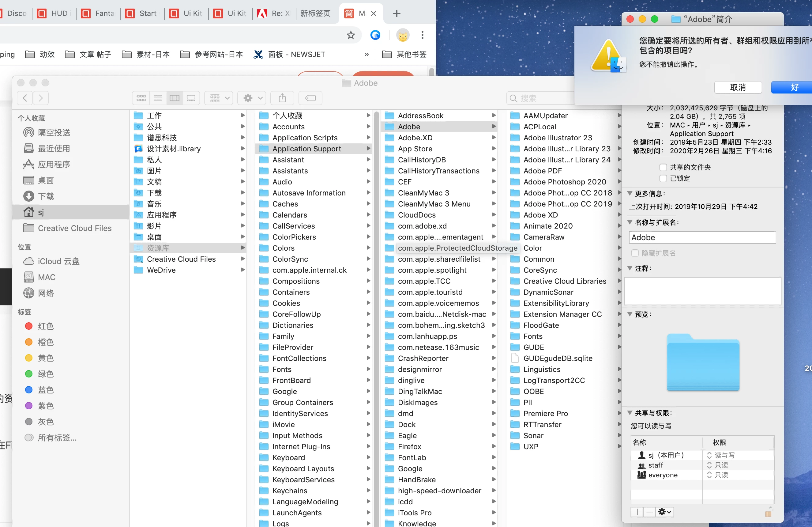The height and width of the screenshot is (527, 812).
Task: Click the edit tags toolbar icon
Action: coord(310,98)
